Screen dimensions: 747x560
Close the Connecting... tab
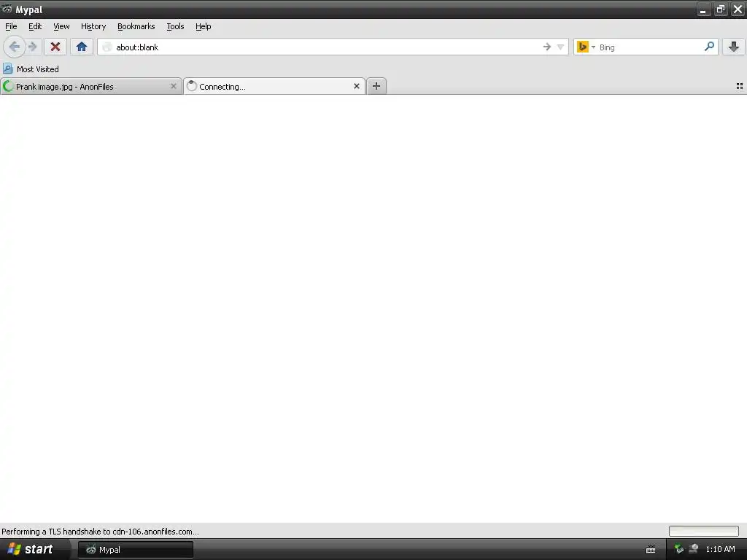[356, 86]
